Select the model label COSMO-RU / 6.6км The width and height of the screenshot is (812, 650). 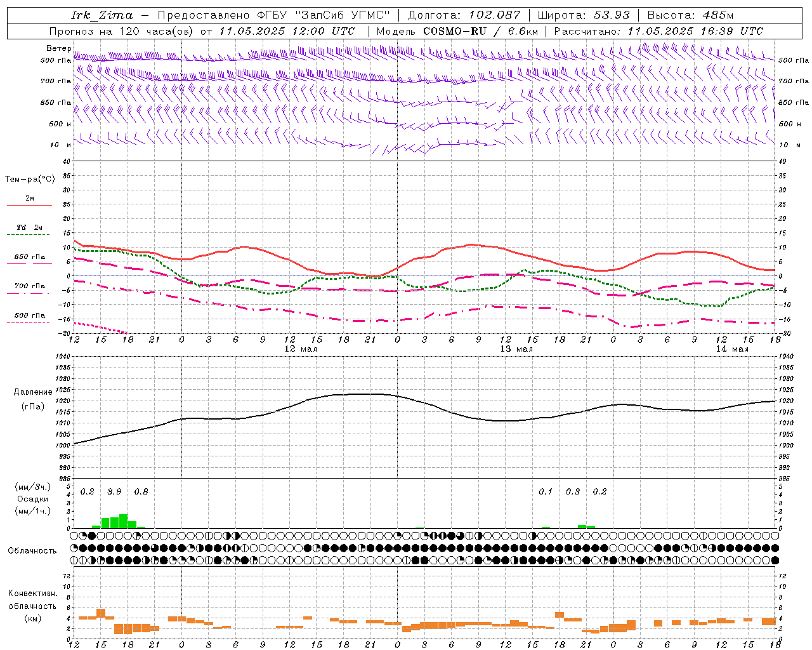pyautogui.click(x=481, y=30)
